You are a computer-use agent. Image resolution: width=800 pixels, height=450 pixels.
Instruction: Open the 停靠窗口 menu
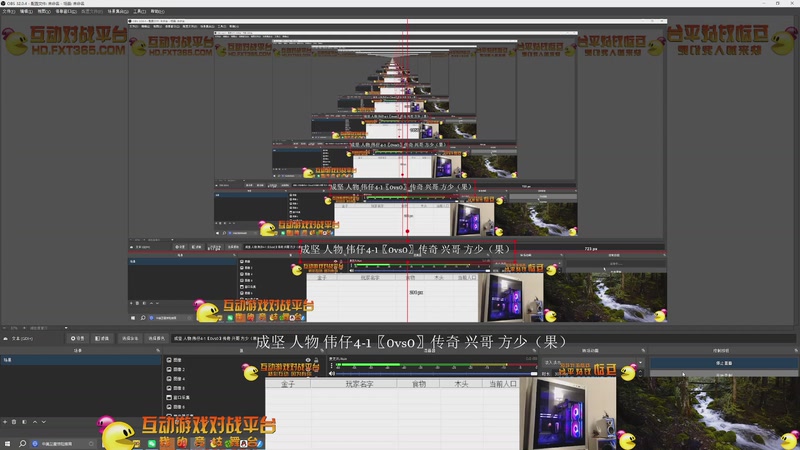(x=66, y=11)
